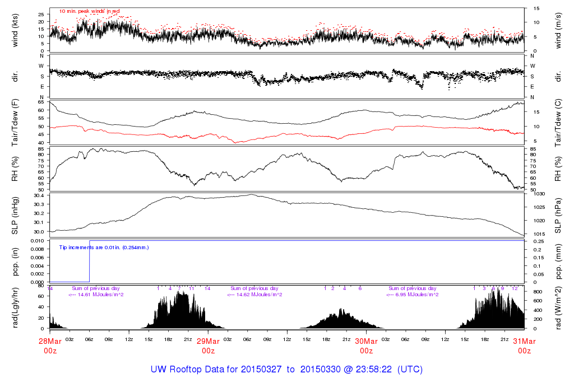Select the 'Tair/Tdew (F)' axis label

click(x=16, y=122)
